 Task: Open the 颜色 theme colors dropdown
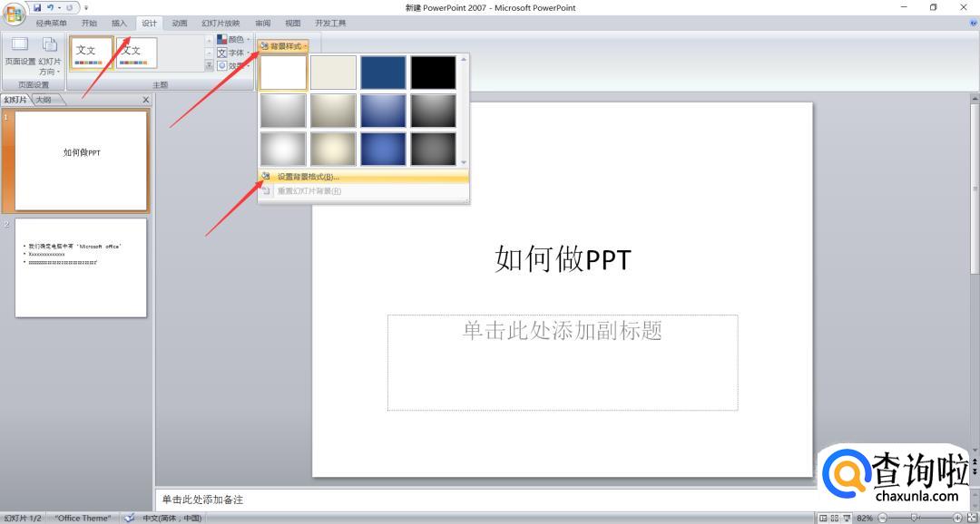click(234, 39)
